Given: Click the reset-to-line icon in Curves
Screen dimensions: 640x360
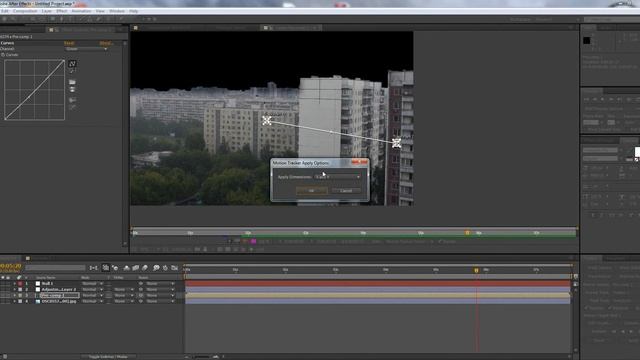Looking at the screenshot, I should tap(72, 107).
